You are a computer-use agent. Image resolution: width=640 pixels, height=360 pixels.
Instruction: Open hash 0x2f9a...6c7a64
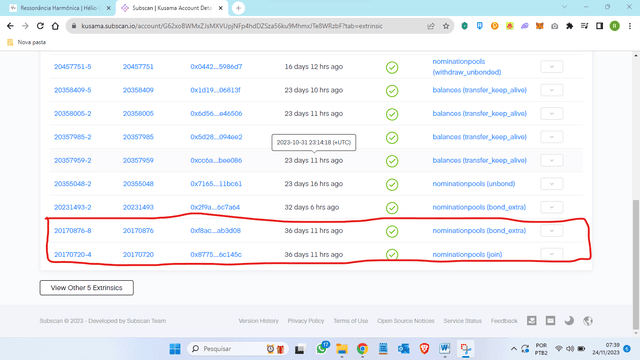click(215, 207)
